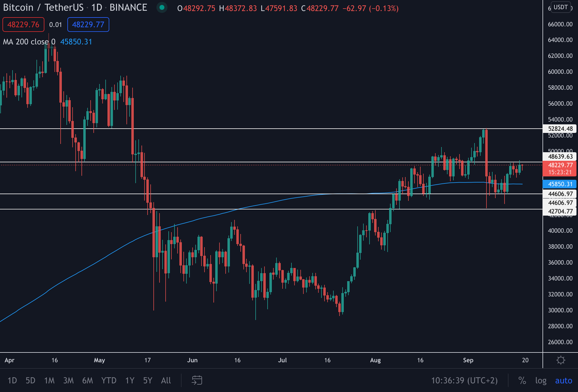Select horizontal line label 48639.63
This screenshot has height=392, width=578.
560,157
